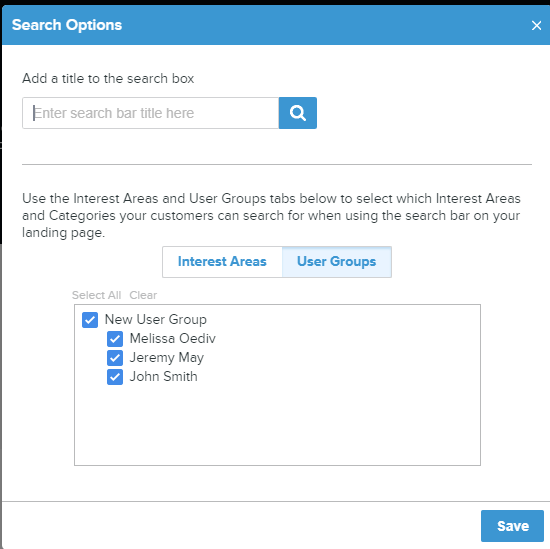The image size is (550, 549).
Task: Click the 'Add a title to the search box' label
Action: point(108,78)
